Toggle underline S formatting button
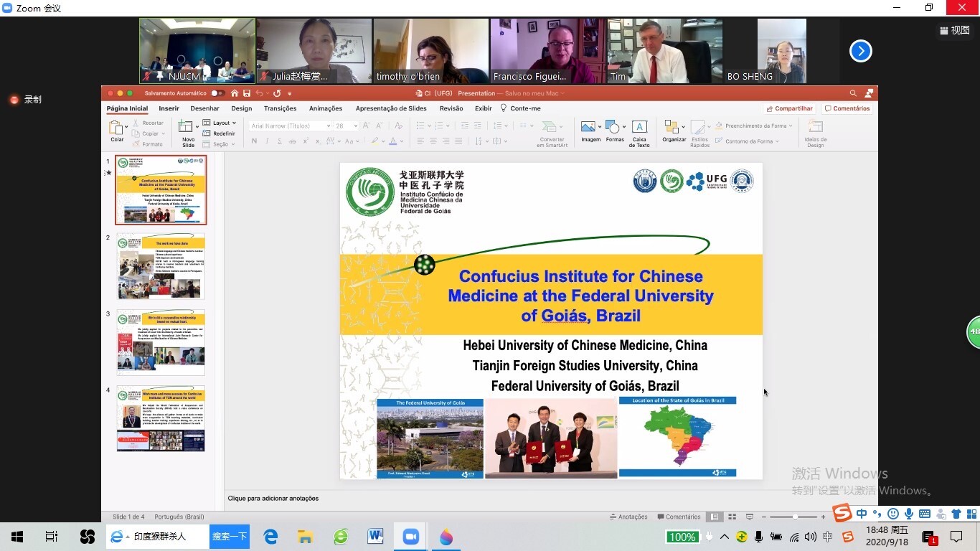The width and height of the screenshot is (980, 551). 279,141
